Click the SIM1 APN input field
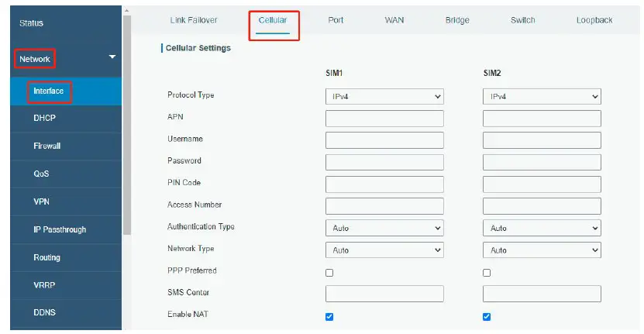The width and height of the screenshot is (644, 334). coord(384,119)
